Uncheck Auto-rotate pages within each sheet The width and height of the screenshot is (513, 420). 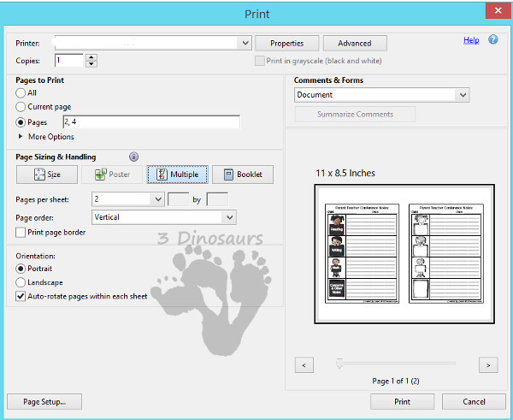(x=21, y=296)
